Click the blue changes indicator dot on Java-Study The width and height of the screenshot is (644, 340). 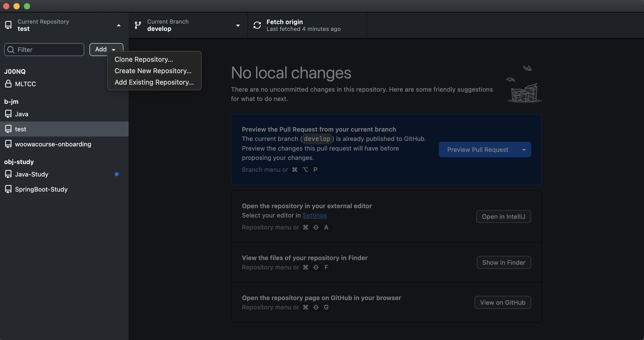click(117, 174)
